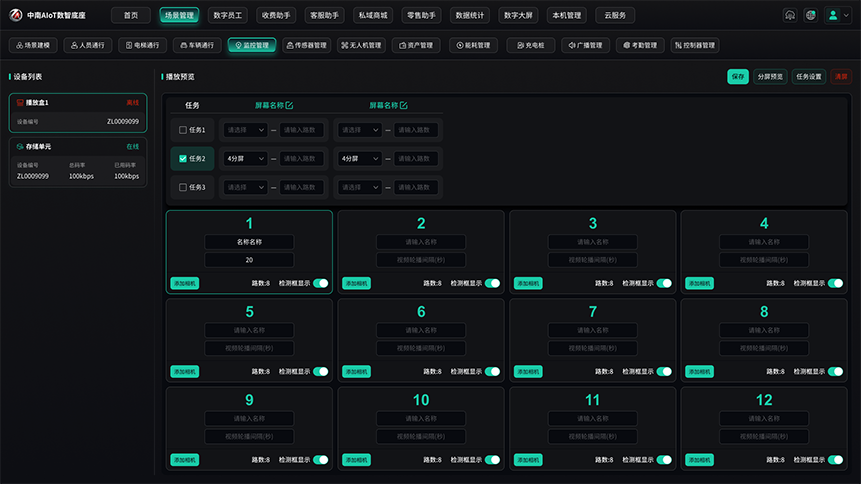Open second 请选择 dropdown in 任务3 row
Viewport: 861px width, 484px height.
(x=360, y=187)
